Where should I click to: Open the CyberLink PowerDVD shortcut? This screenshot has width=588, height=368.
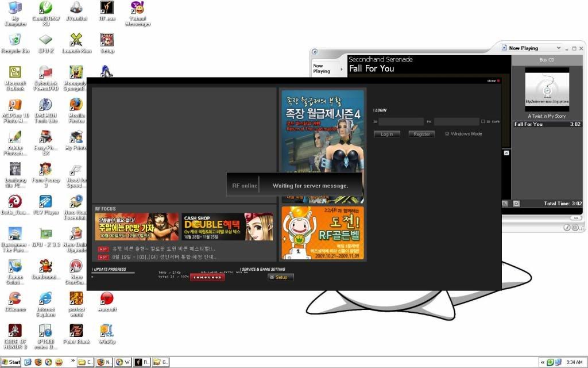click(46, 78)
